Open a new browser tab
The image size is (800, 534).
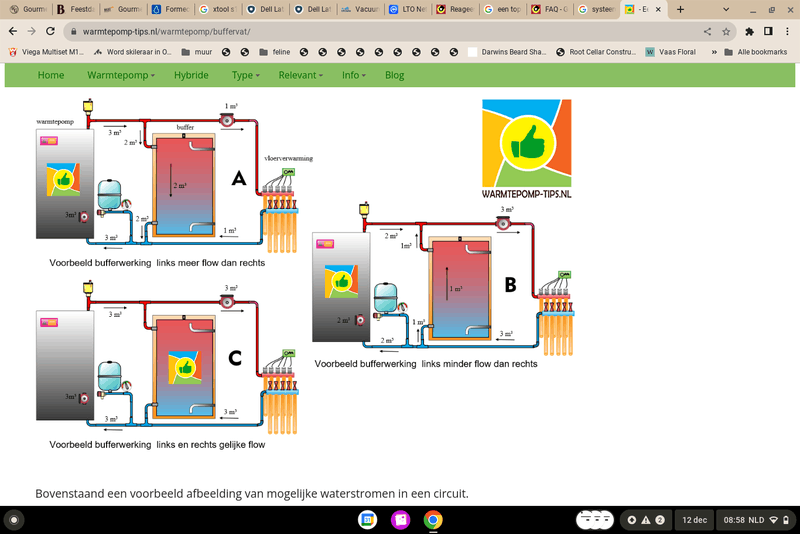[x=680, y=9]
